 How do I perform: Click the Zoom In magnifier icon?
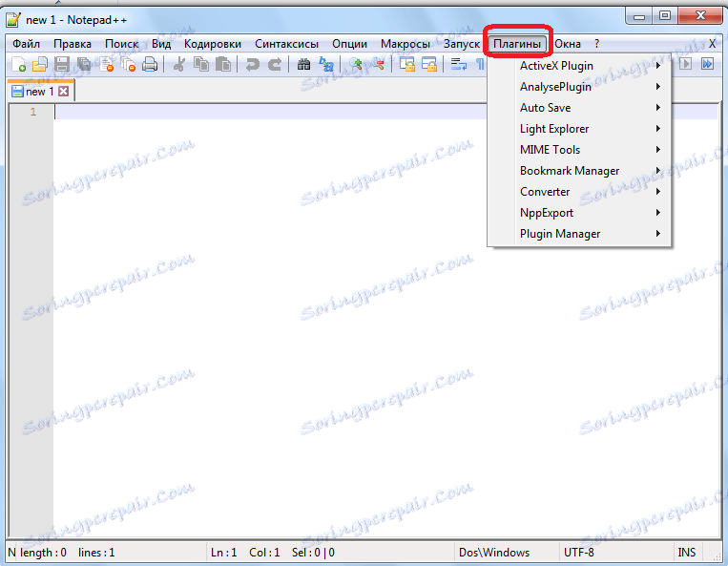click(x=356, y=64)
